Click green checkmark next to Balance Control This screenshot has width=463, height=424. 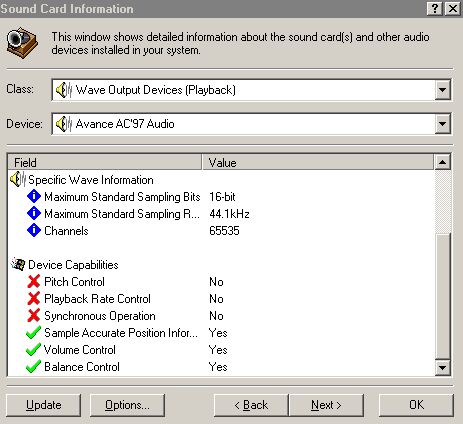pyautogui.click(x=33, y=366)
